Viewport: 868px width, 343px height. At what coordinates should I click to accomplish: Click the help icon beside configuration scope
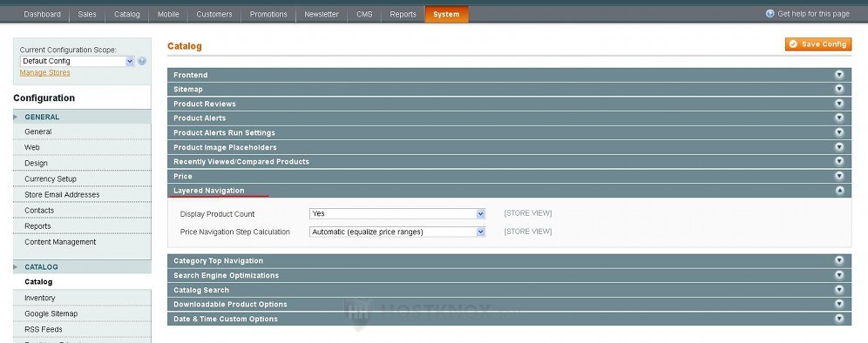pyautogui.click(x=142, y=61)
